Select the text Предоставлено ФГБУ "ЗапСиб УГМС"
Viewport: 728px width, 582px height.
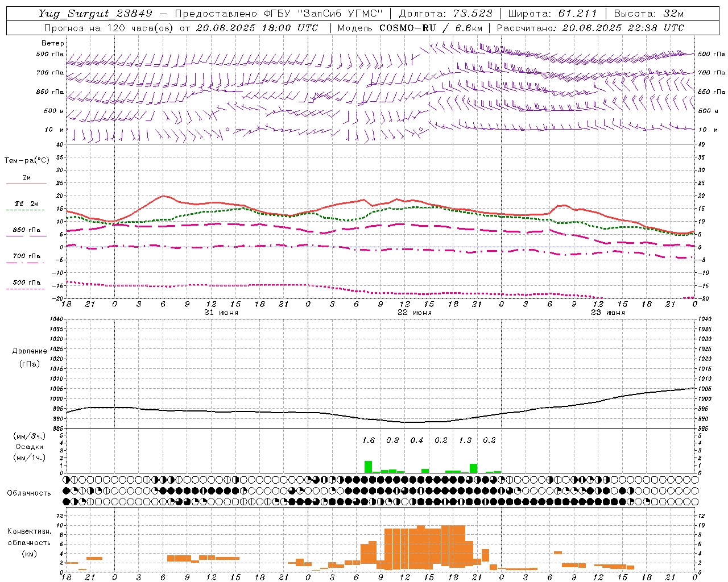click(x=278, y=14)
